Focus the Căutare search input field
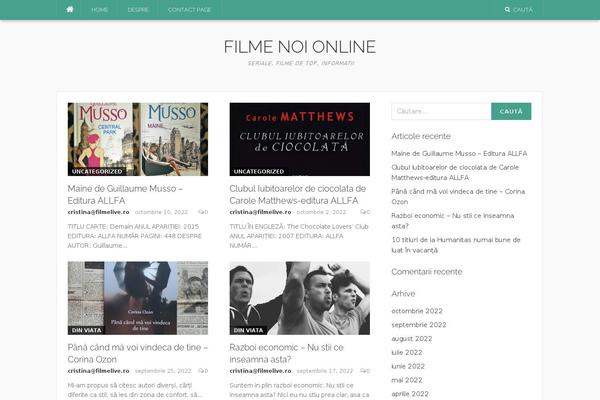 coord(441,111)
